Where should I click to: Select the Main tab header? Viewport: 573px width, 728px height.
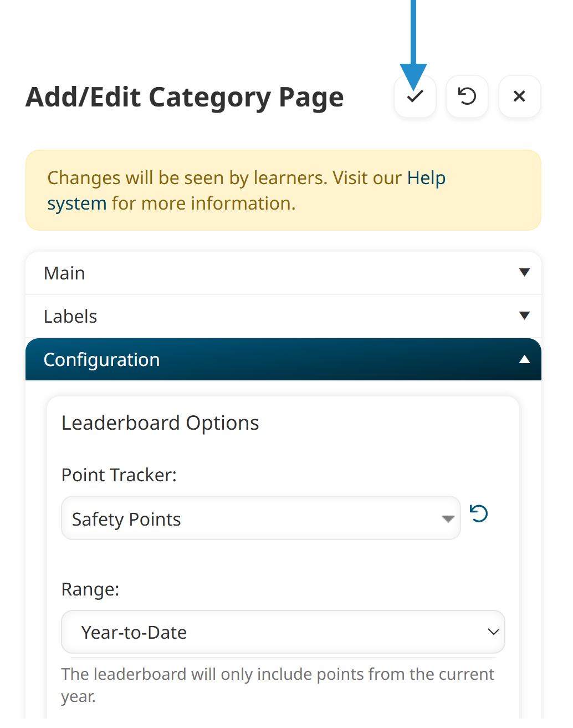(64, 272)
